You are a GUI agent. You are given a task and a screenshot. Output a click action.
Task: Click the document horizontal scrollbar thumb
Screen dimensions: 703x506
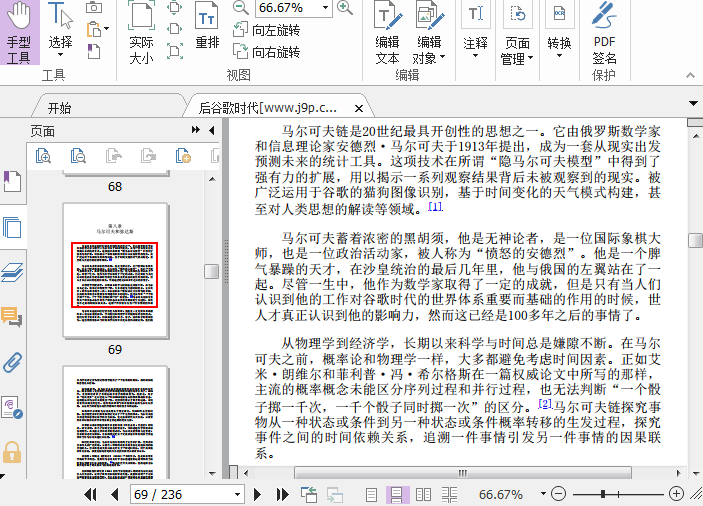coord(462,473)
